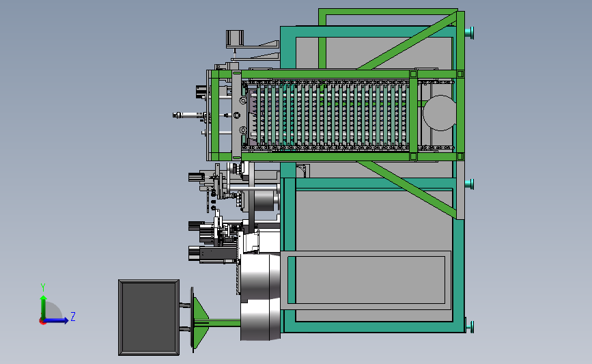Pick the upper green diagonal brace
This screenshot has height=364, width=592.
[x=408, y=42]
